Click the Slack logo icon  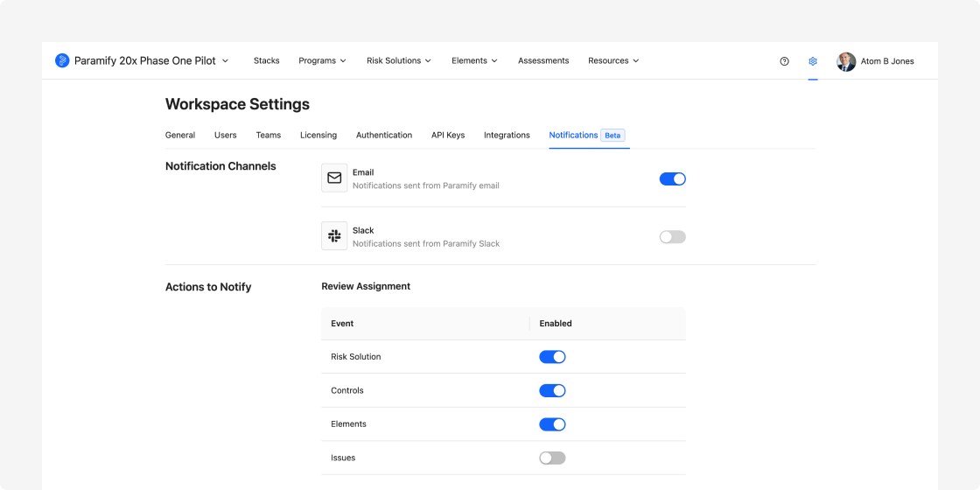pyautogui.click(x=334, y=235)
